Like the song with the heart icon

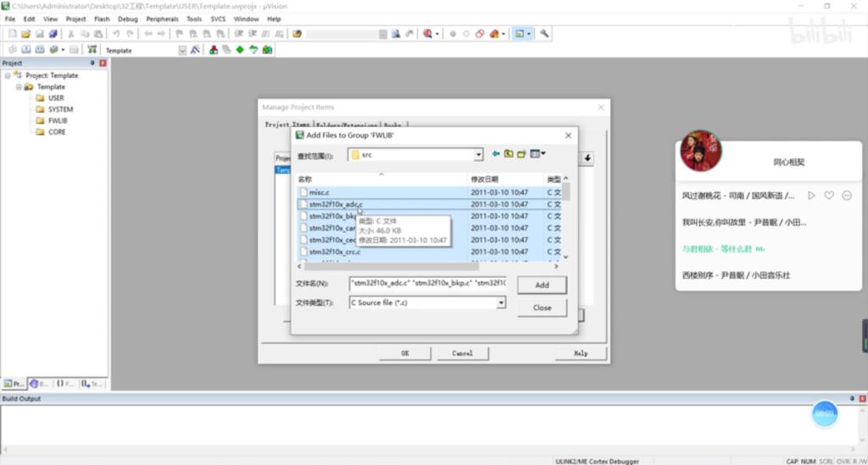[829, 196]
